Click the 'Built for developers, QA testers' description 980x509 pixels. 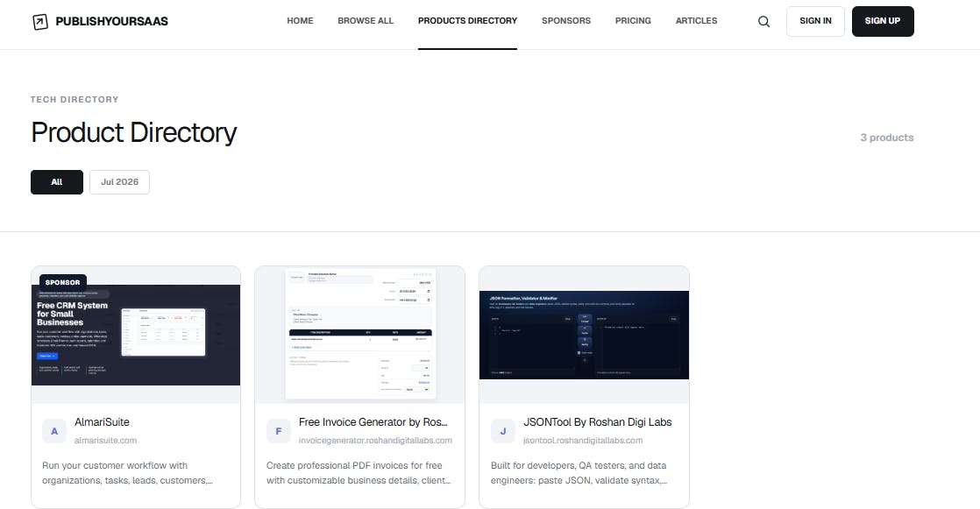coord(579,473)
